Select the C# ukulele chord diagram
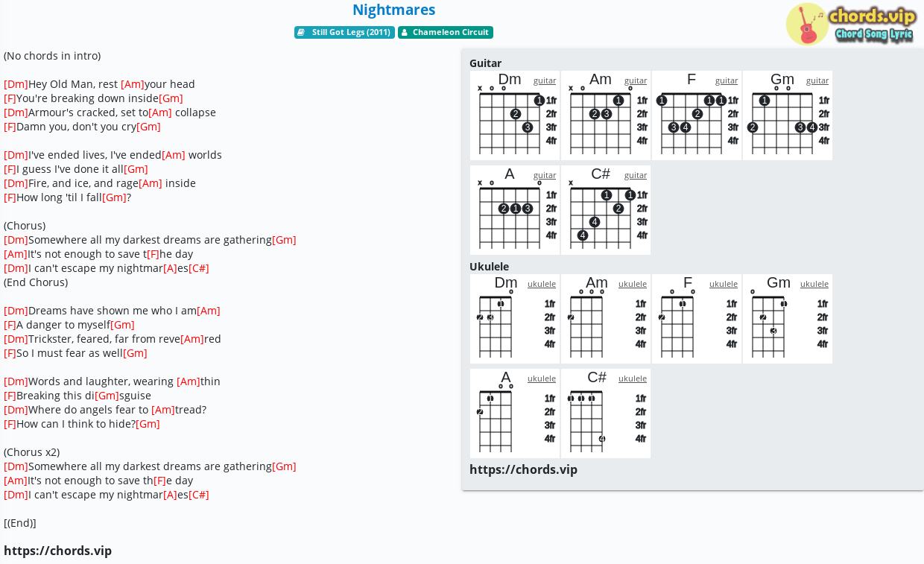 [606, 414]
